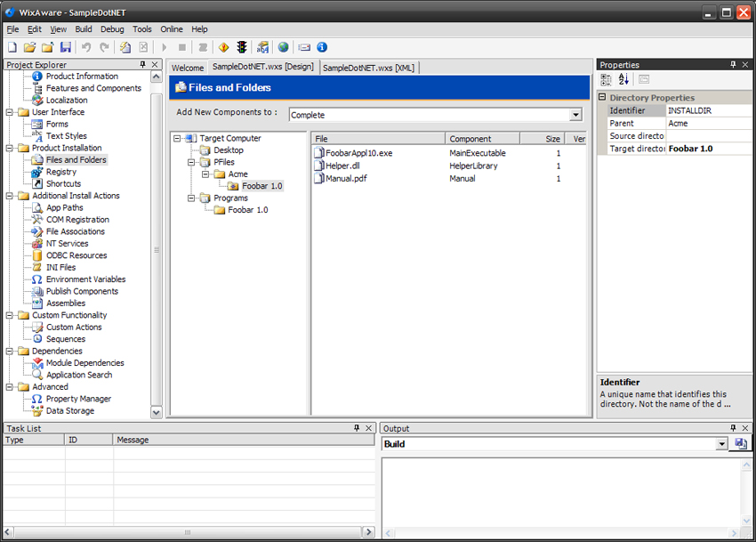Open the Build output dropdown
This screenshot has height=542, width=756.
coord(722,444)
